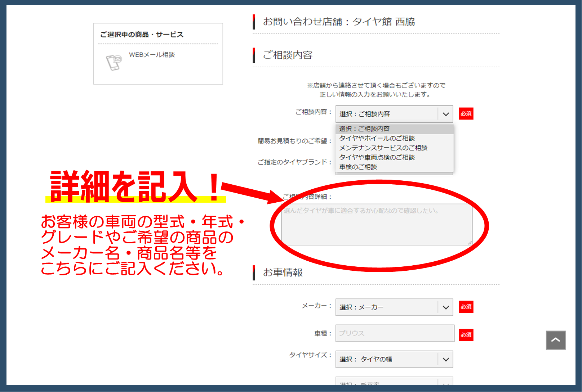
Task: Expand the タイヤの幅 tire size dropdown
Action: [x=394, y=359]
